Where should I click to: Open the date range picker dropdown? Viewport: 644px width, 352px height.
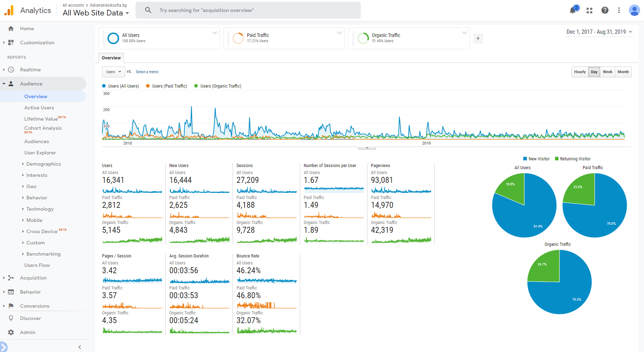click(x=599, y=32)
